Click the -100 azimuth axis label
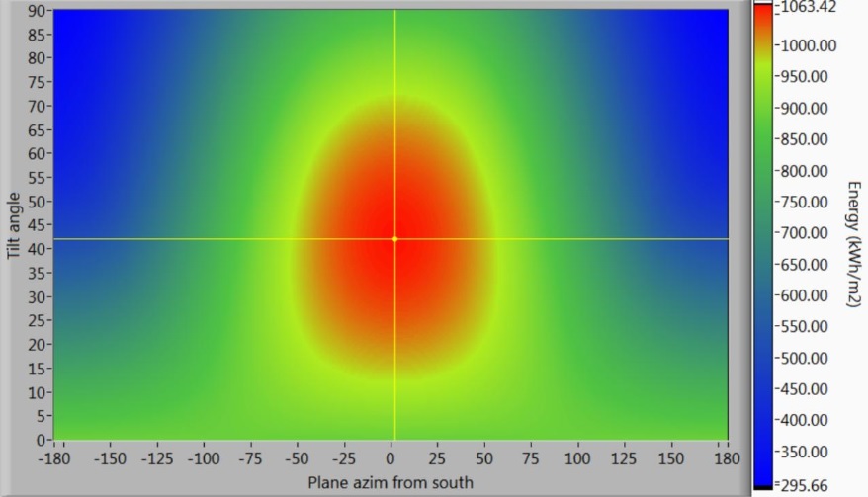868x497 pixels. tap(204, 458)
